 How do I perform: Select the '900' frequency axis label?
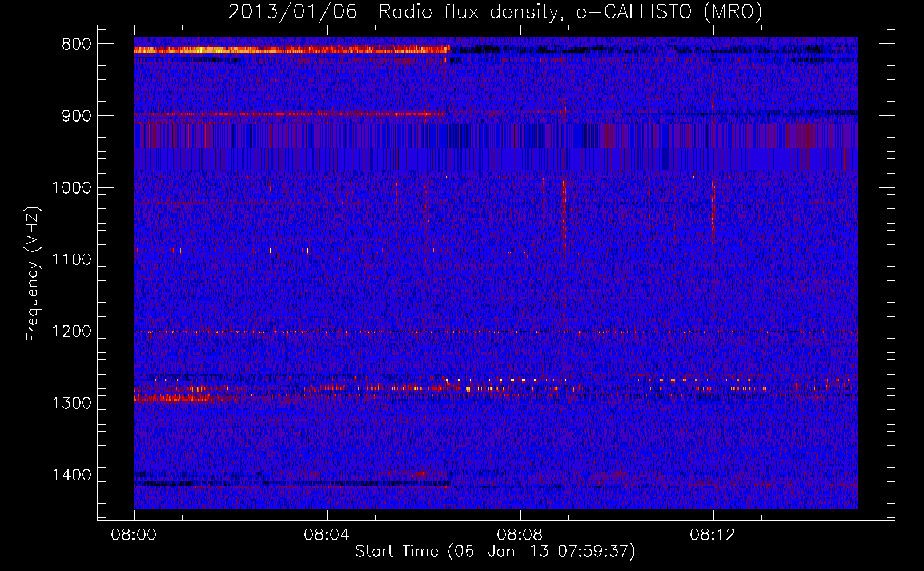coord(76,116)
